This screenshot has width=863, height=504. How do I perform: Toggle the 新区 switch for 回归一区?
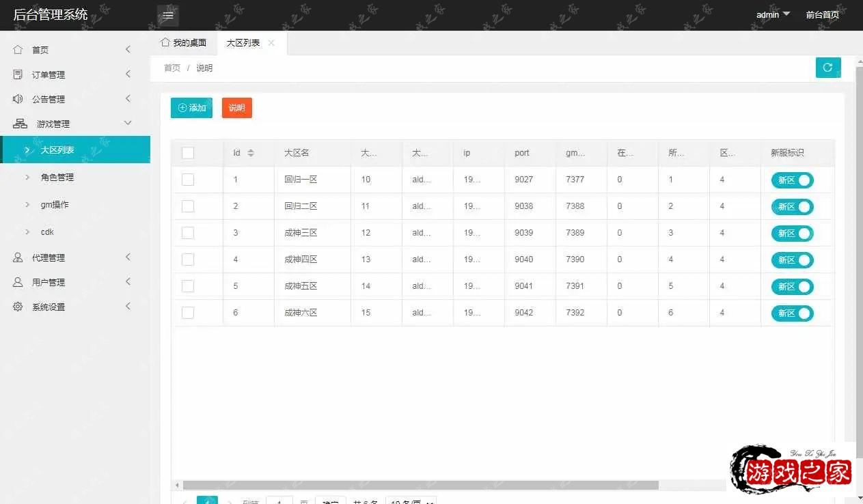coord(792,180)
